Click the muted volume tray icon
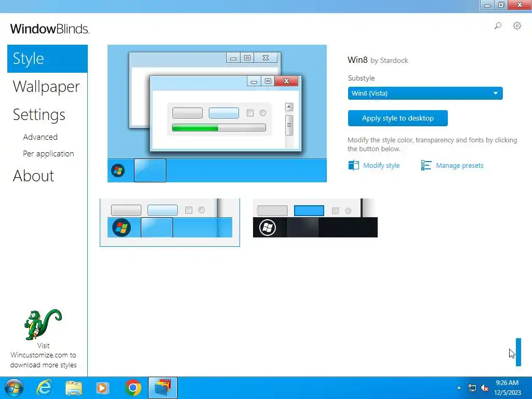532x399 pixels. click(485, 388)
